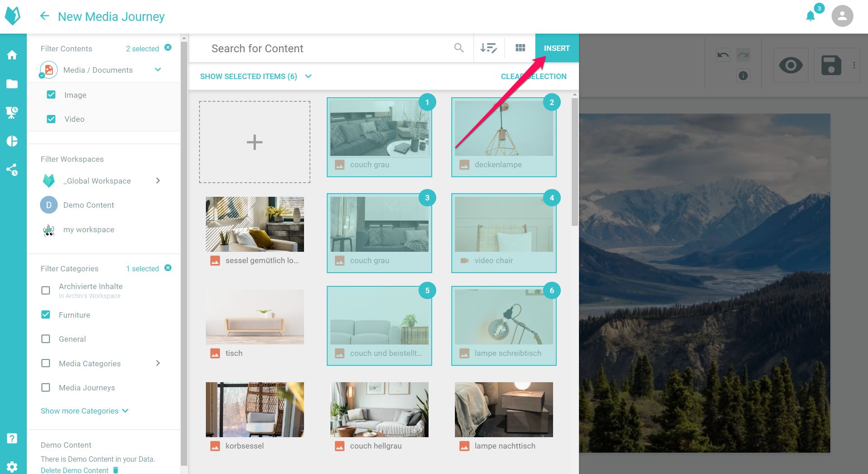This screenshot has height=474, width=868.
Task: Open the grid view layout icon
Action: (520, 48)
